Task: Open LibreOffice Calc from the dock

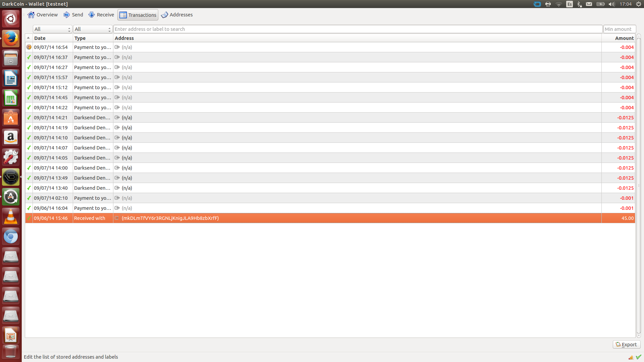Action: (11, 98)
